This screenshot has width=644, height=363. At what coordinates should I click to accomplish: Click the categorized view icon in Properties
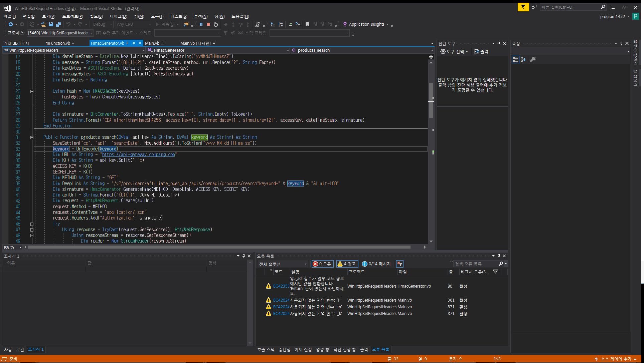click(x=515, y=59)
